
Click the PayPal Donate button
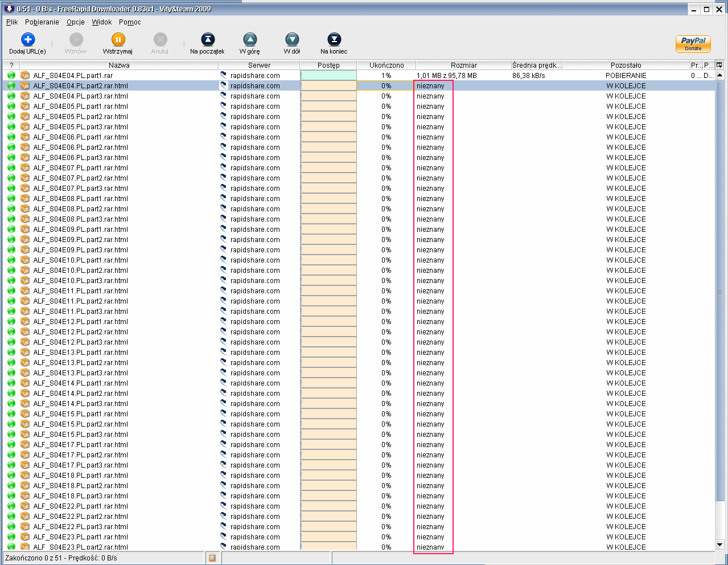pos(693,44)
